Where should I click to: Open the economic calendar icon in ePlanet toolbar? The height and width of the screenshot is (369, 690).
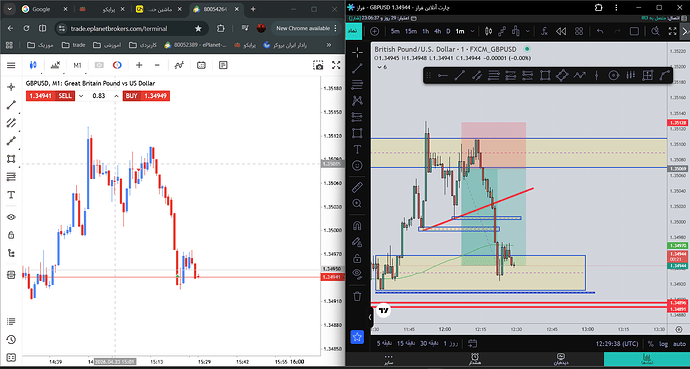[x=201, y=65]
